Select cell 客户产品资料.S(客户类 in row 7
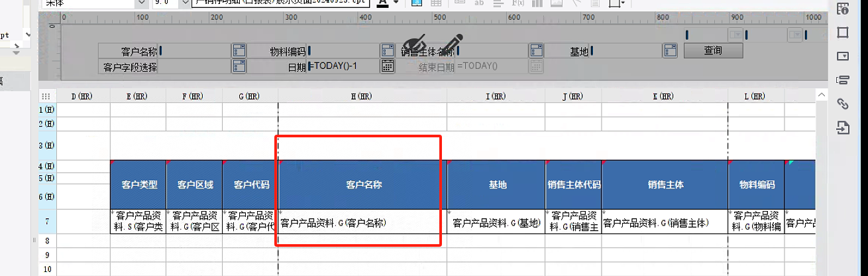868x276 pixels. click(138, 222)
